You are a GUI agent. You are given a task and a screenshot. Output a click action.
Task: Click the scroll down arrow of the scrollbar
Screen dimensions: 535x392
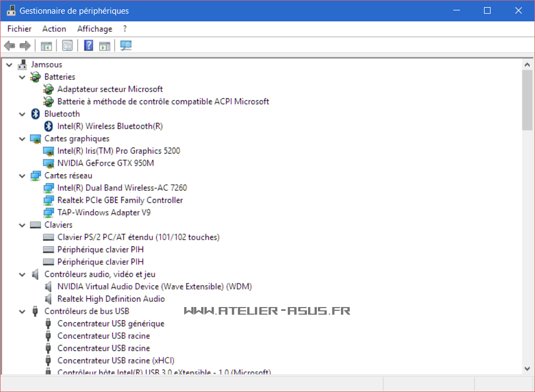(527, 368)
